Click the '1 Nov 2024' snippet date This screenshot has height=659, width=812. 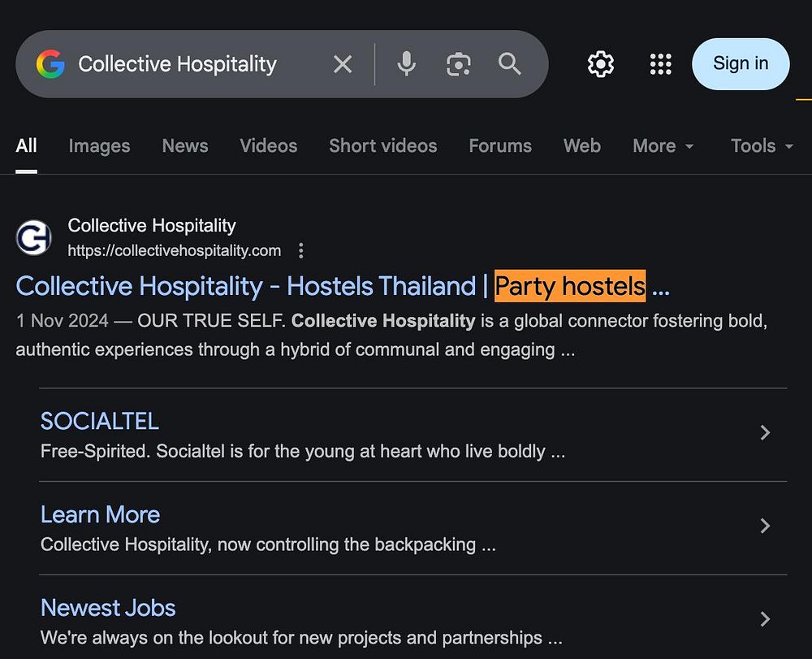[x=63, y=321]
